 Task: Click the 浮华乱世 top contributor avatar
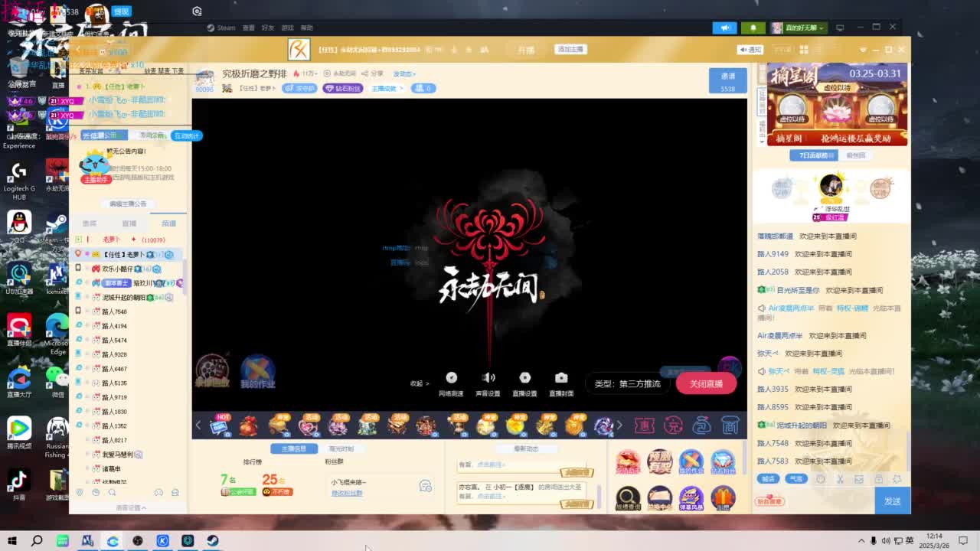(x=831, y=186)
